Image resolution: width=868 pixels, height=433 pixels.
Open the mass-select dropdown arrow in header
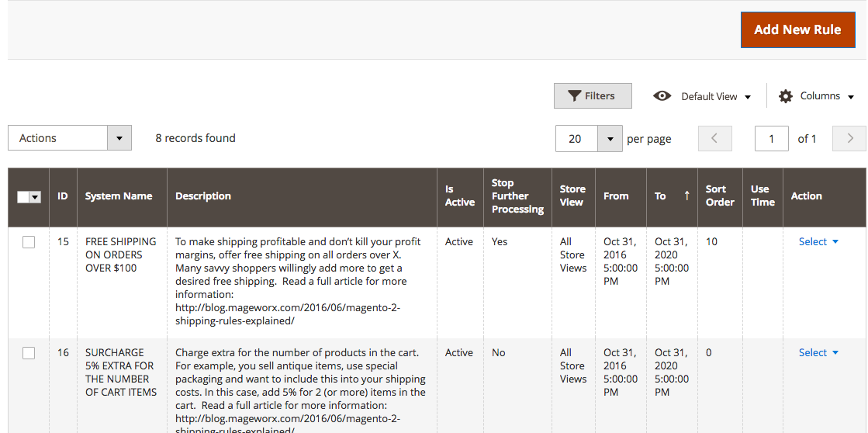click(36, 197)
